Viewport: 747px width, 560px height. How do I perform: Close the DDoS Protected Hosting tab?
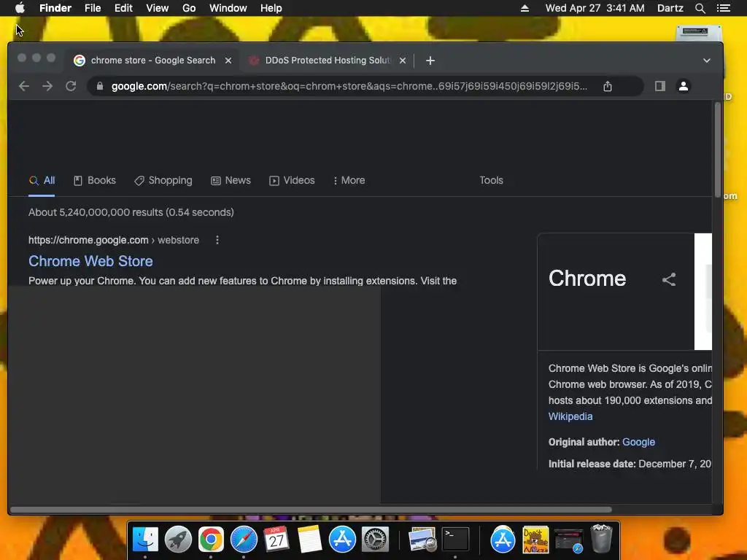(x=403, y=61)
